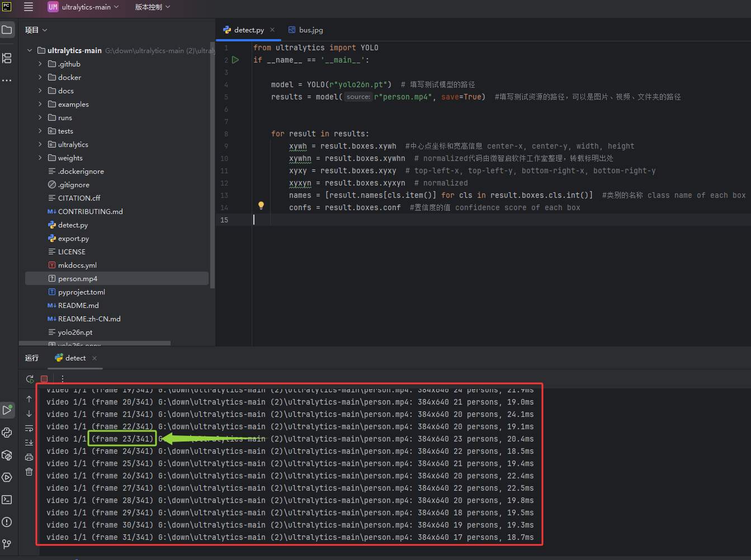This screenshot has height=560, width=751.
Task: Switch to the bus.jpg editor tab
Action: click(x=305, y=30)
